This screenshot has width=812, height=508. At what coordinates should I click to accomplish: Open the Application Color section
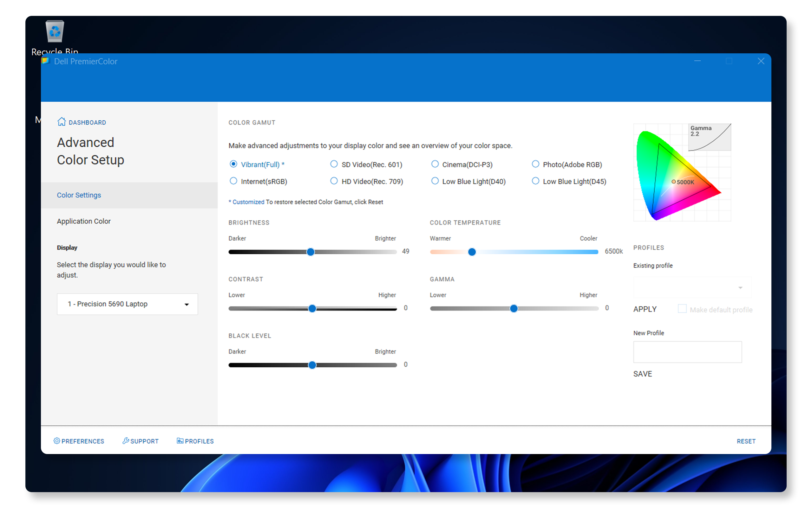[83, 221]
